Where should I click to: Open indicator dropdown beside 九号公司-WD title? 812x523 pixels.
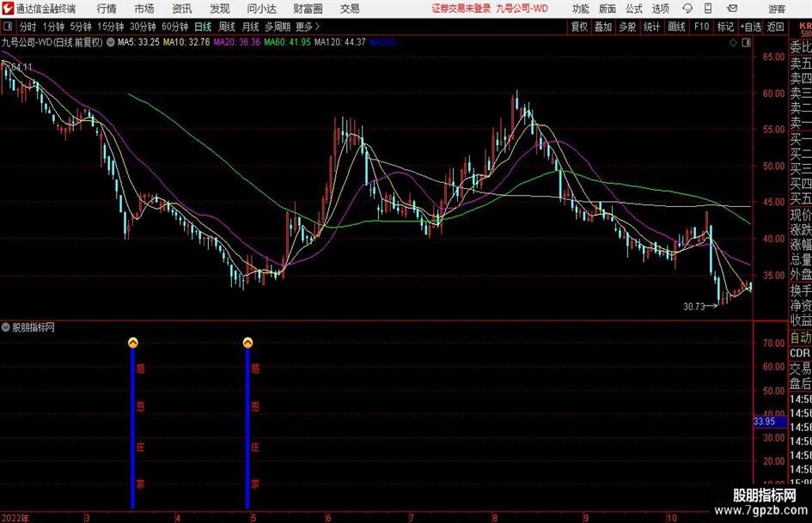click(x=111, y=42)
